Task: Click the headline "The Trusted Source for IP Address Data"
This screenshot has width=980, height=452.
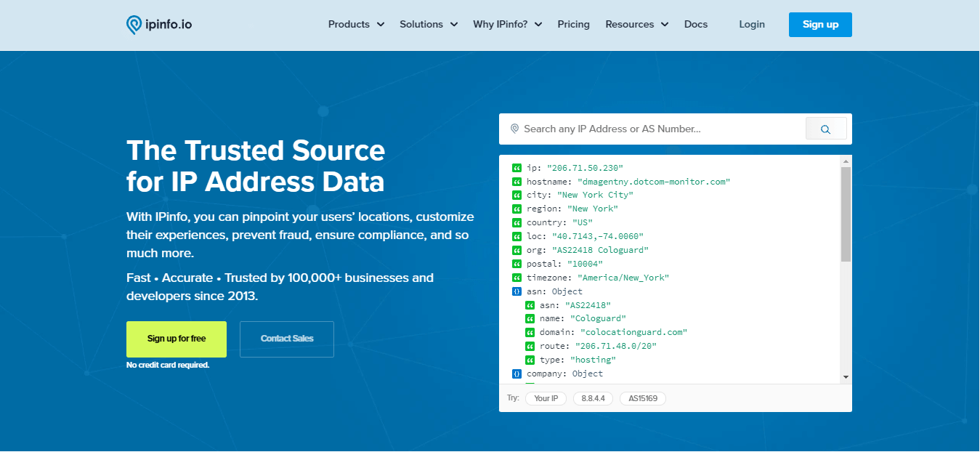Action: pos(256,166)
